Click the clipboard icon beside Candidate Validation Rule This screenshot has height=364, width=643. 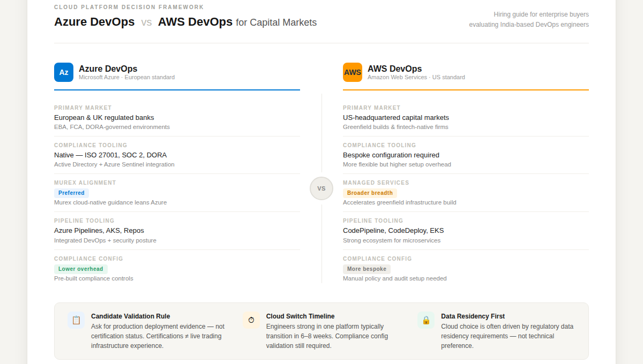point(76,320)
